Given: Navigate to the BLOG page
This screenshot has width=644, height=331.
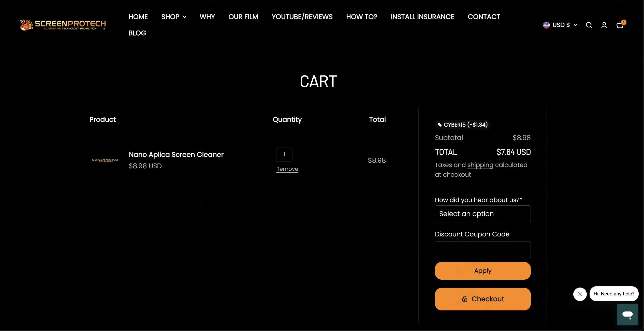Looking at the screenshot, I should click(137, 33).
